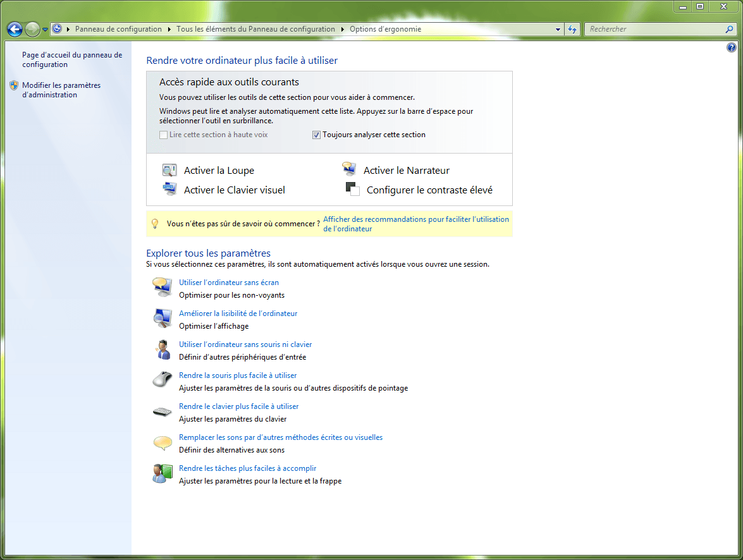
Task: Select Options d'ergonomie breadcrumb
Action: (x=385, y=29)
